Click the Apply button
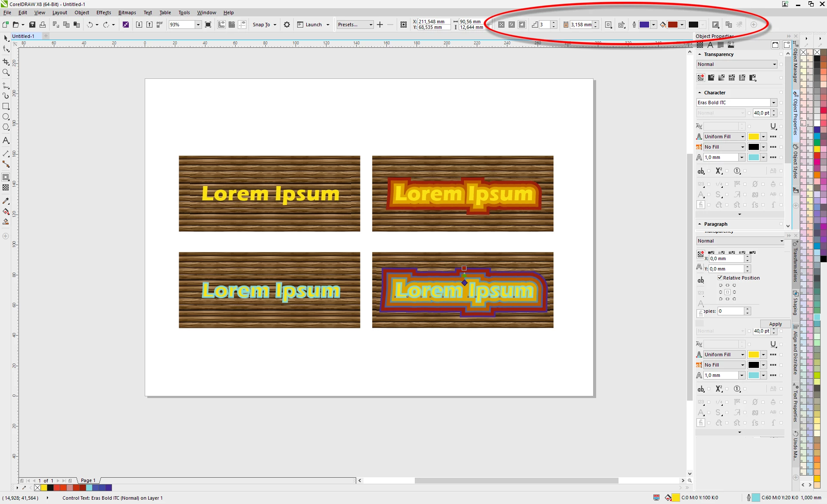Image resolution: width=827 pixels, height=504 pixels. pos(775,324)
